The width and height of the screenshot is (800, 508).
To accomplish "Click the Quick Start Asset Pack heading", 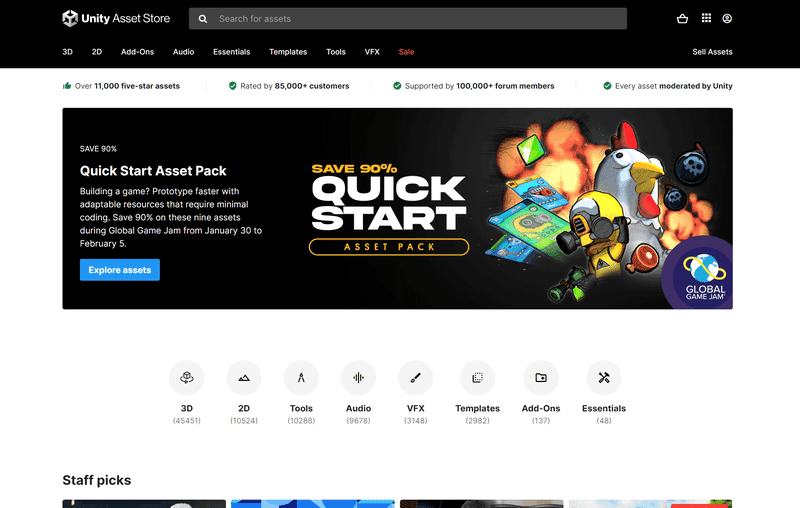I will (153, 171).
